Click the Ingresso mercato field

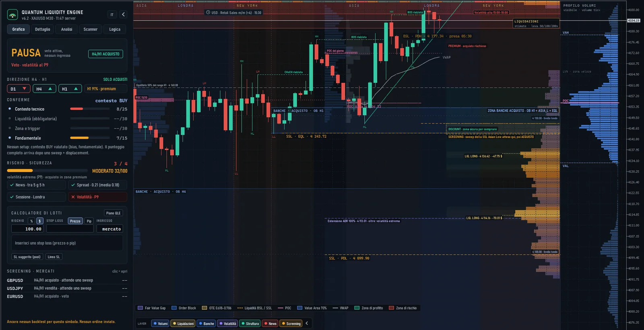point(110,229)
